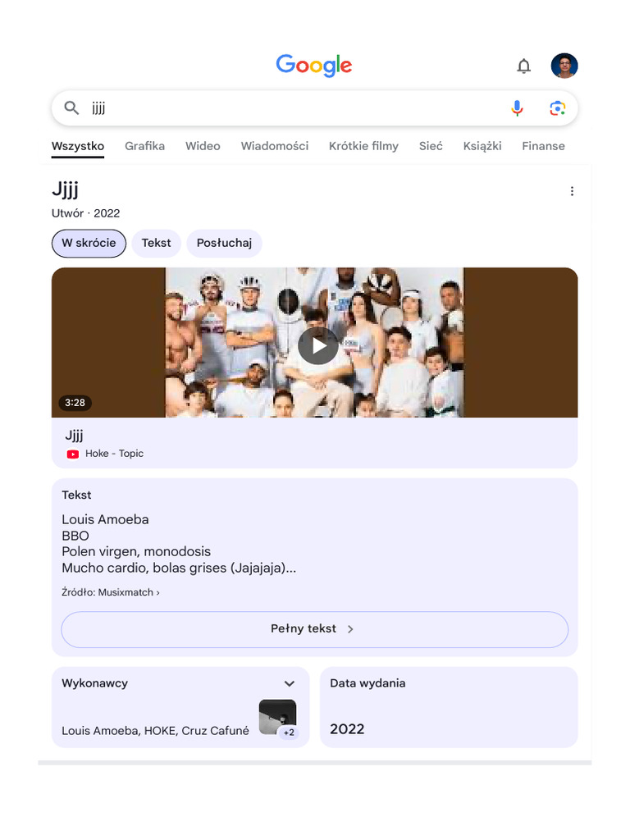Screen dimensions: 630x840
Task: Select the Posłuchaj chip
Action: [224, 243]
